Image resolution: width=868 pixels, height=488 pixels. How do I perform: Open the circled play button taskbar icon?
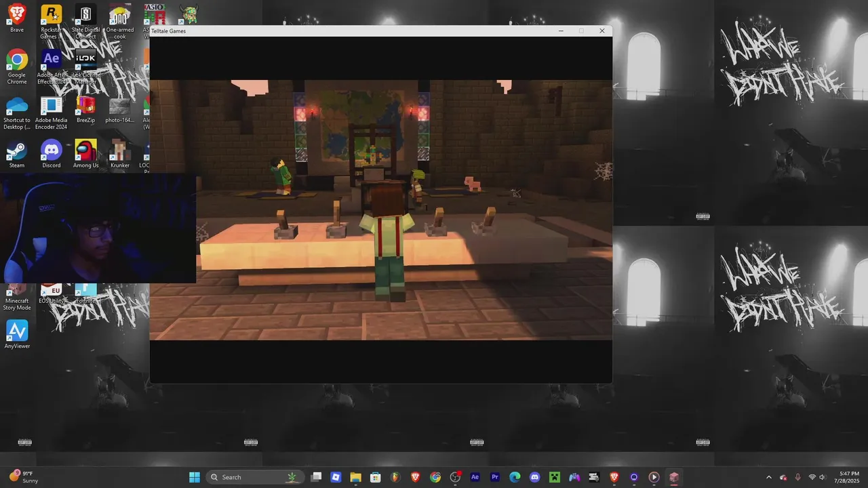[654, 477]
